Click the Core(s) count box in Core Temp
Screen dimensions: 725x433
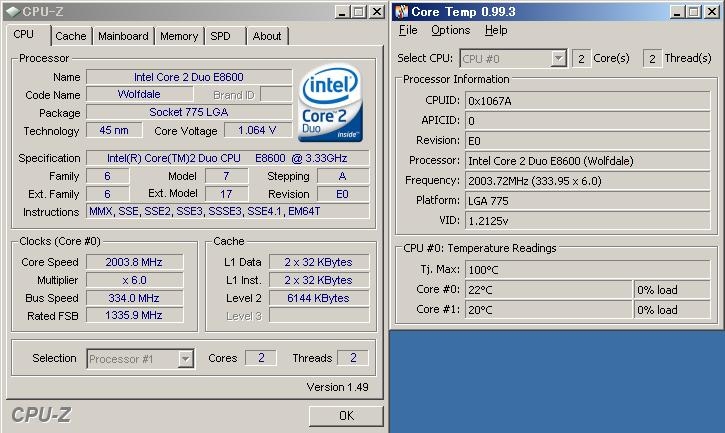[x=581, y=59]
